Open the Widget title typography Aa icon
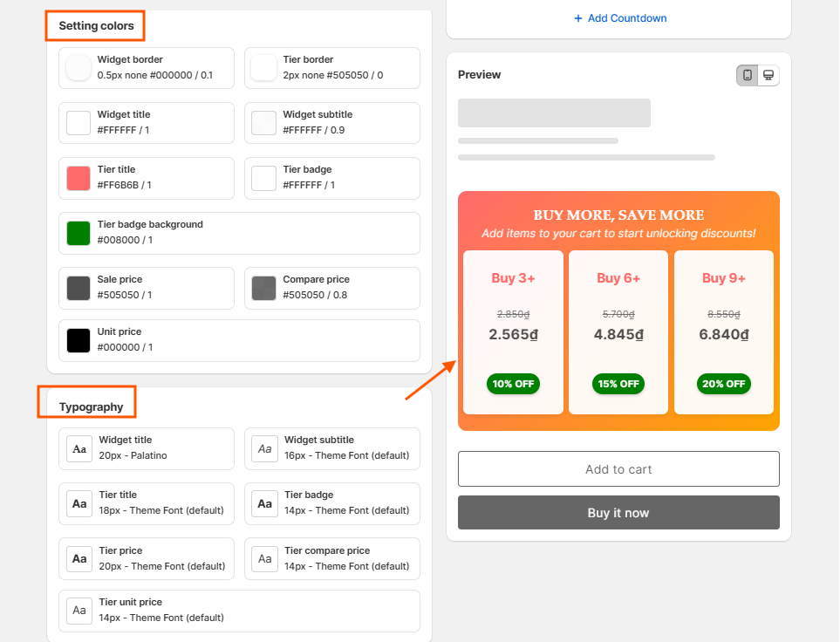840x642 pixels. tap(79, 448)
